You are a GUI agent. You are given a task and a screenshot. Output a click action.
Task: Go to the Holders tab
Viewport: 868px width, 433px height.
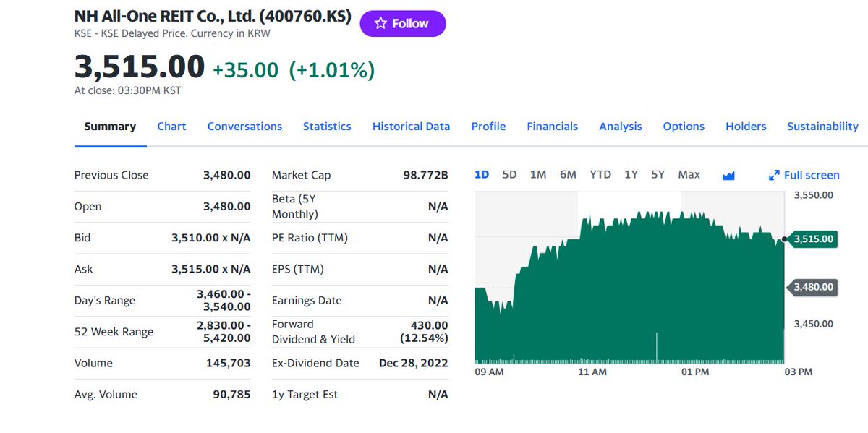pyautogui.click(x=746, y=127)
